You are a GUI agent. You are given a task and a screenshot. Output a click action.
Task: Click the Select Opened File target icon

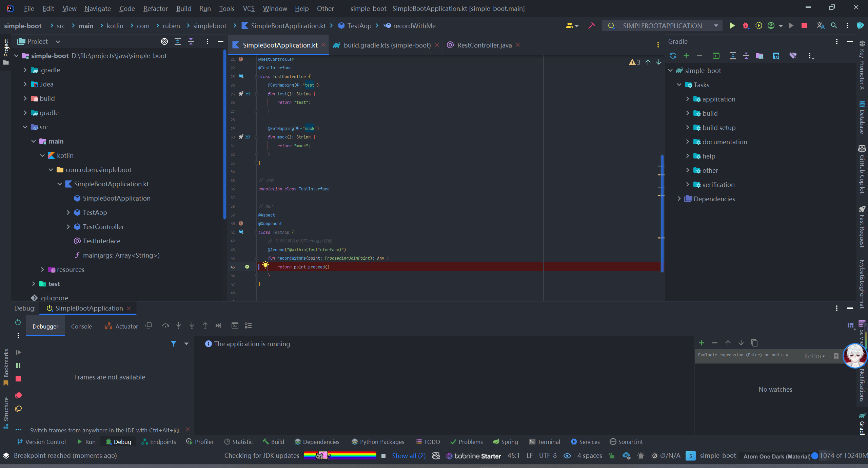[164, 41]
